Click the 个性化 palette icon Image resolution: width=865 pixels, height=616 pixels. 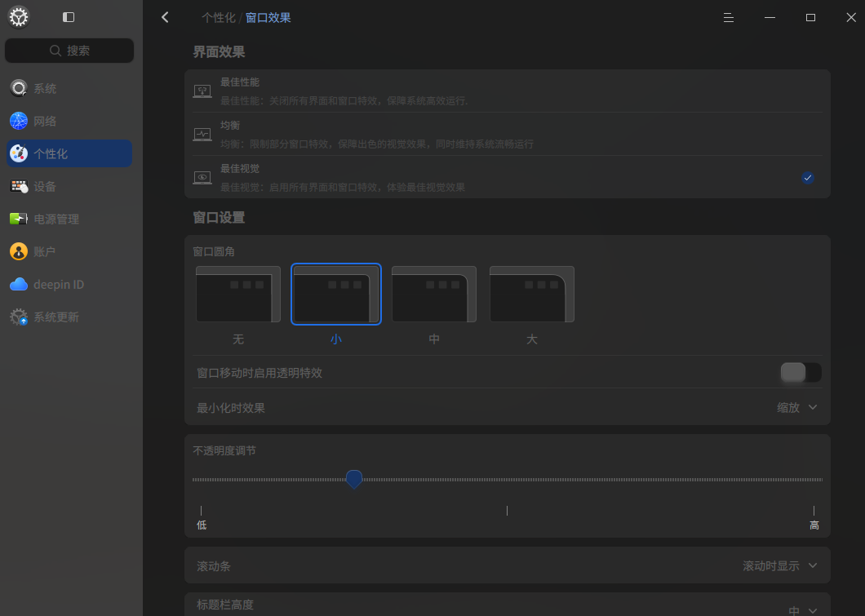click(x=19, y=153)
